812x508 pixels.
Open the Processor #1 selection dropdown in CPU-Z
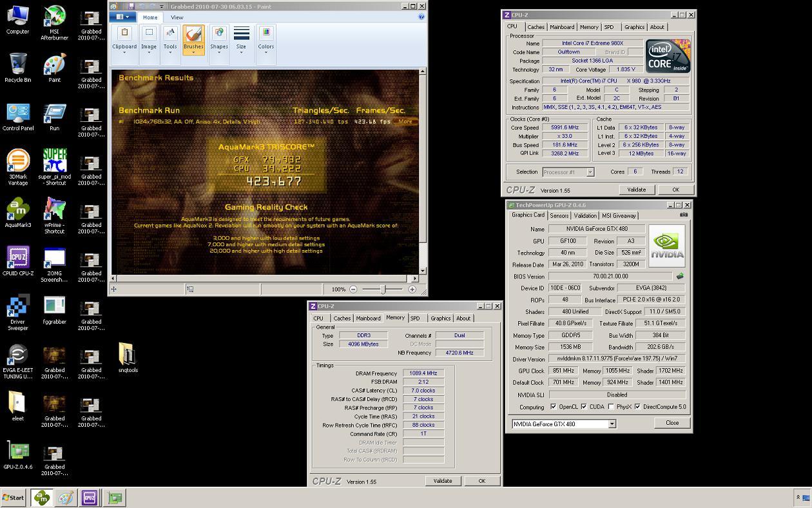(x=568, y=172)
